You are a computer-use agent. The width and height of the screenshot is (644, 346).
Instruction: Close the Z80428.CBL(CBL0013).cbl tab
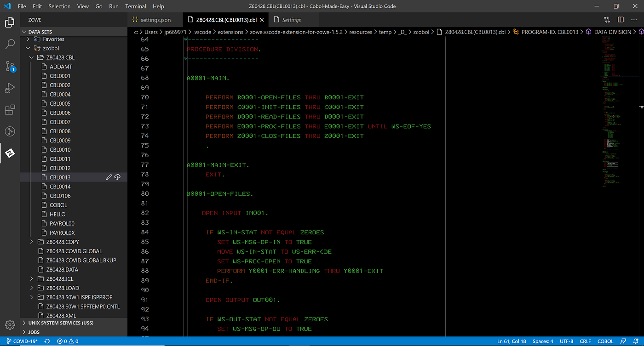pyautogui.click(x=262, y=20)
